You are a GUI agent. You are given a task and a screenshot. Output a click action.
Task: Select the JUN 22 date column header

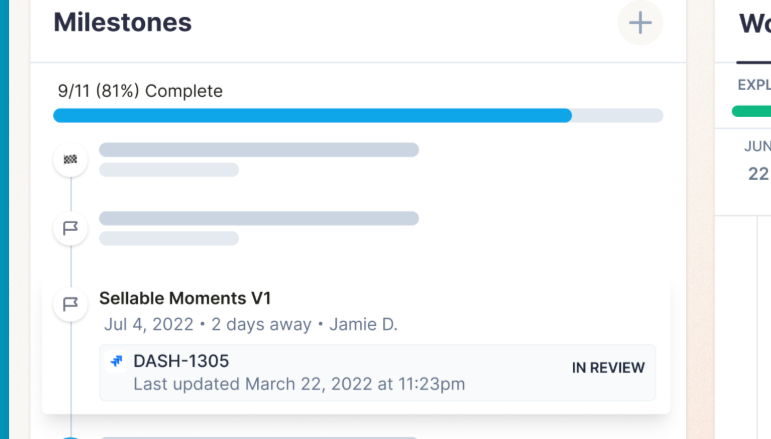[757, 160]
